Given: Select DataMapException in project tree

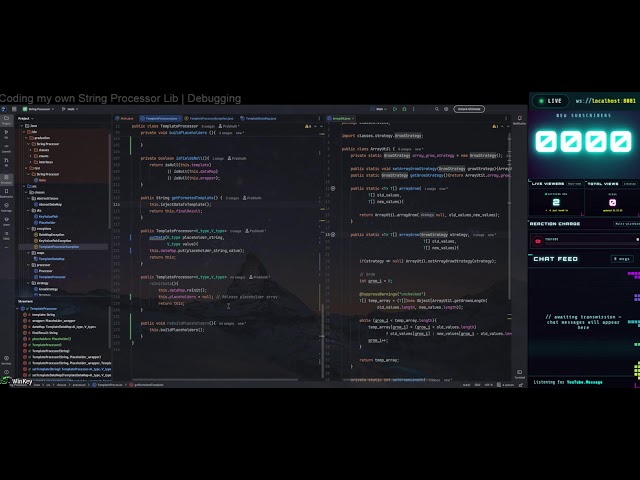Looking at the screenshot, I should [51, 235].
